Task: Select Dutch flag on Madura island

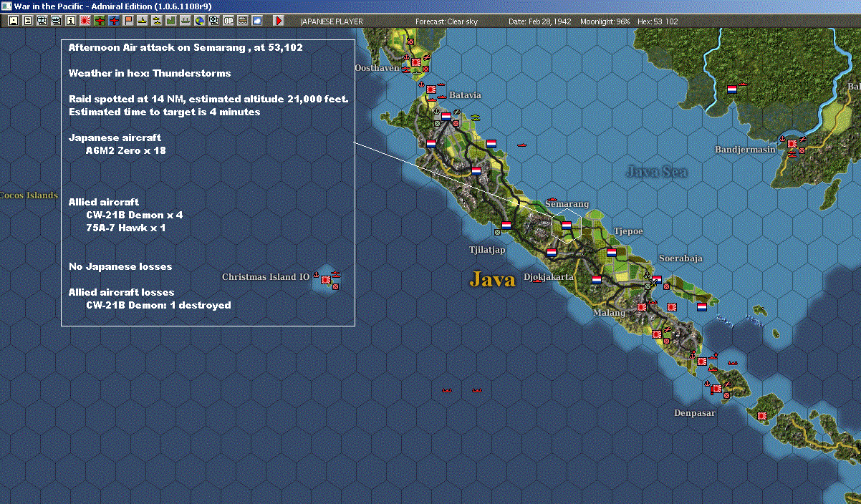Action: 702,307
